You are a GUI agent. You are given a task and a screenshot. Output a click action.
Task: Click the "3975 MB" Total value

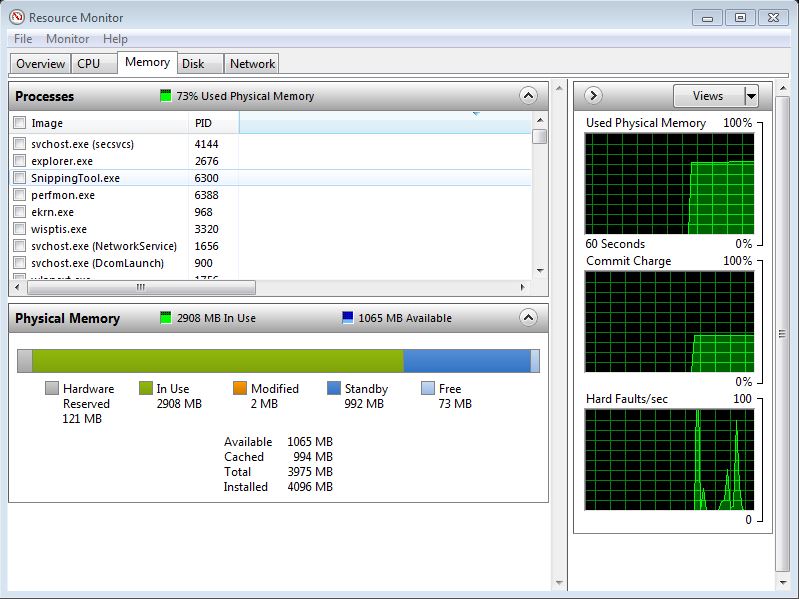(x=310, y=472)
